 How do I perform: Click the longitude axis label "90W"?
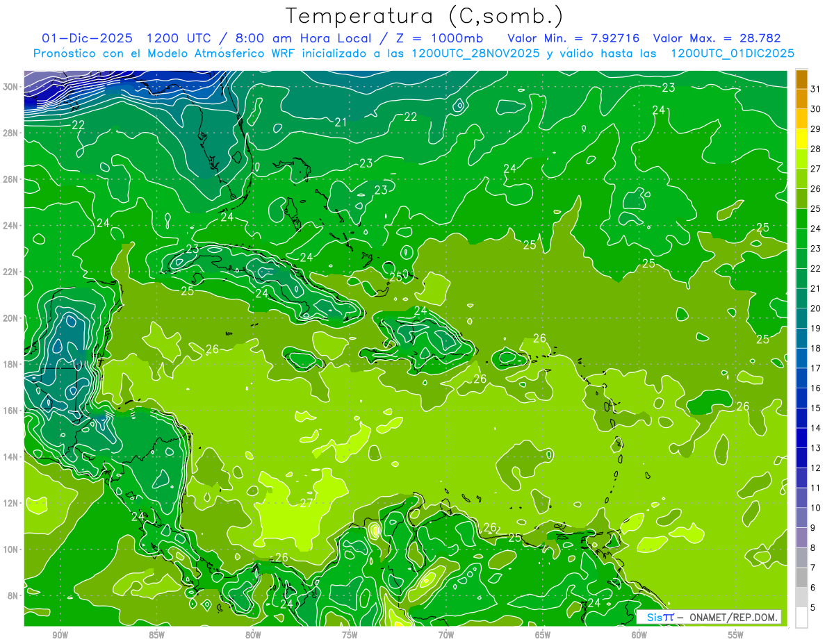[x=60, y=635]
